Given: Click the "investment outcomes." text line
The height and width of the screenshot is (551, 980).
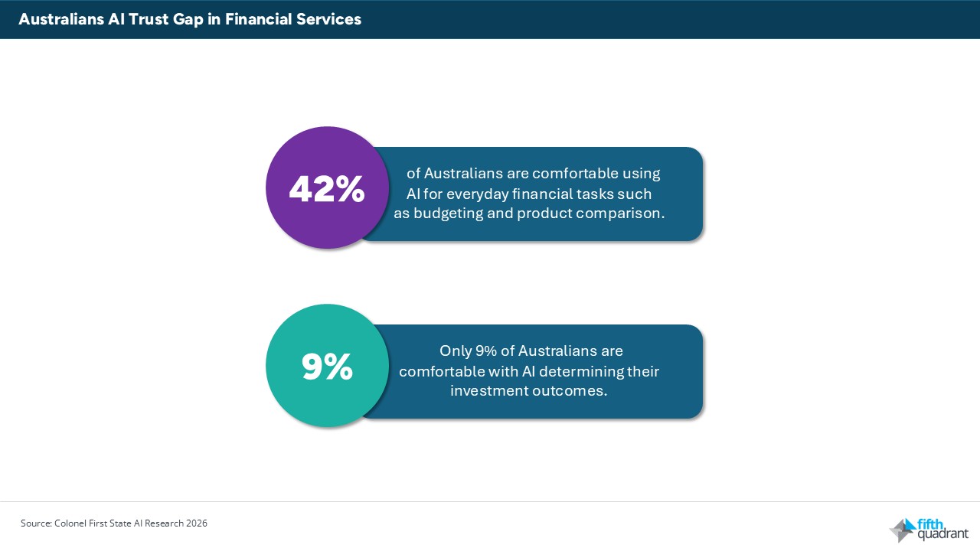Looking at the screenshot, I should 528,391.
